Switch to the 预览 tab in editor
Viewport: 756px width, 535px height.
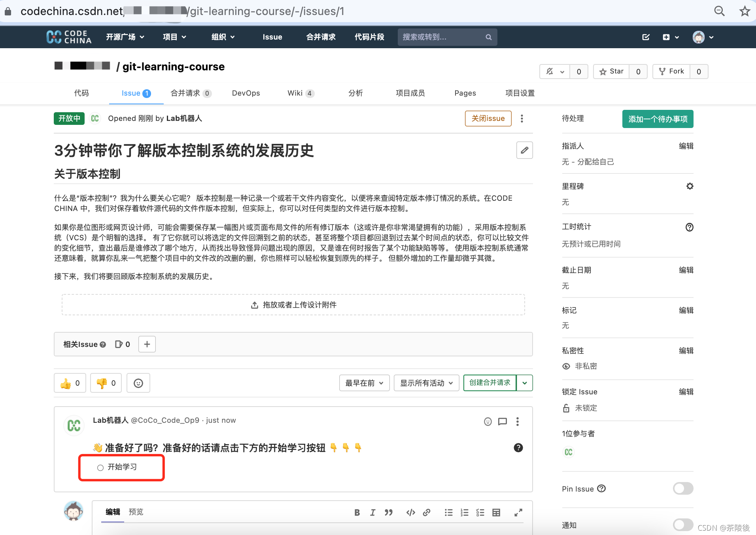point(136,511)
